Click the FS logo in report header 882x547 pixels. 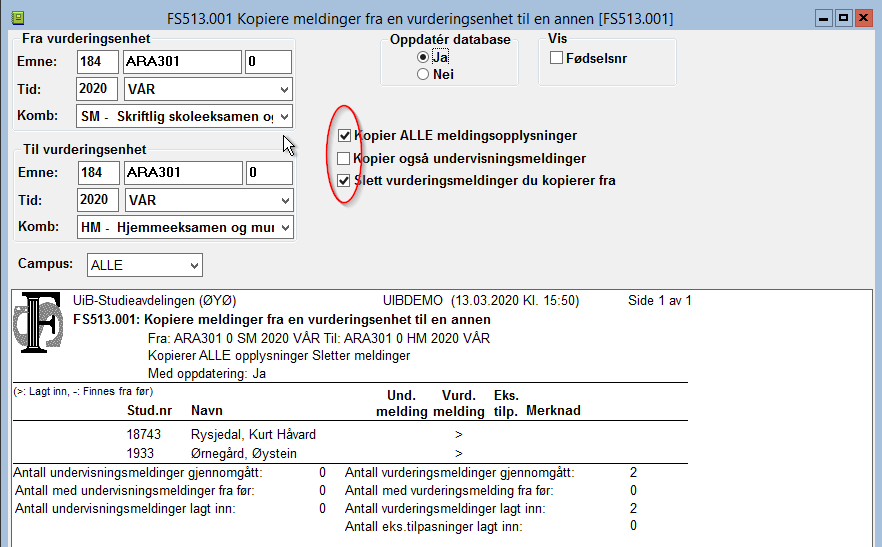pos(40,322)
